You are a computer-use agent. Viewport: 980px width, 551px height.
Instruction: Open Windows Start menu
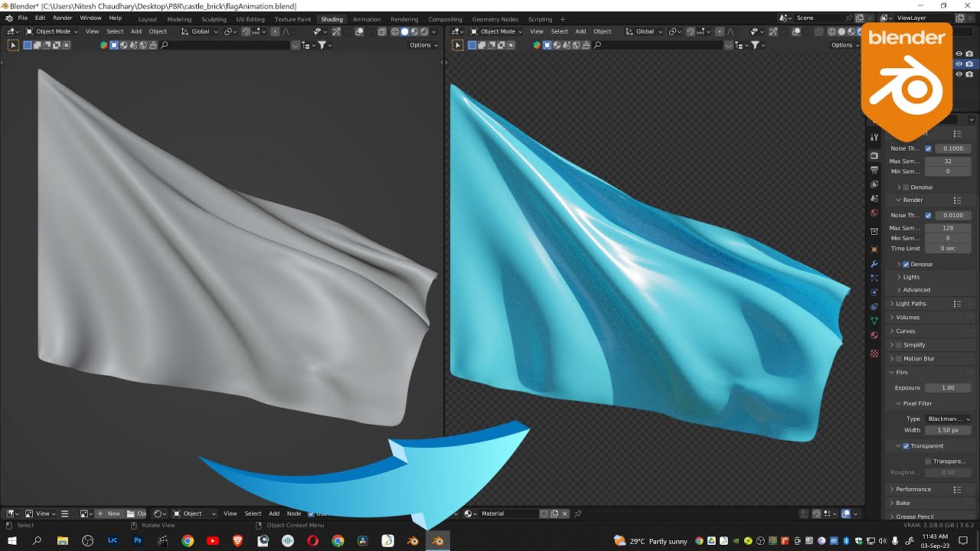click(x=12, y=541)
